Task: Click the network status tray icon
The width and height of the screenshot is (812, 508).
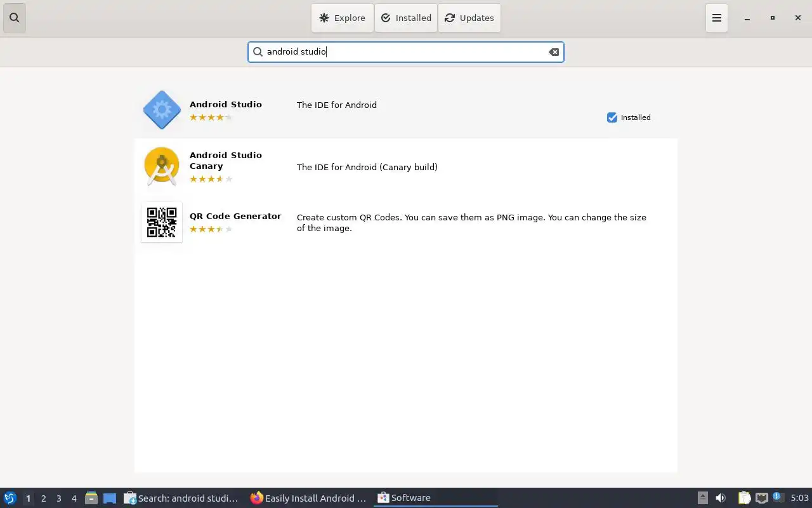Action: click(x=762, y=498)
